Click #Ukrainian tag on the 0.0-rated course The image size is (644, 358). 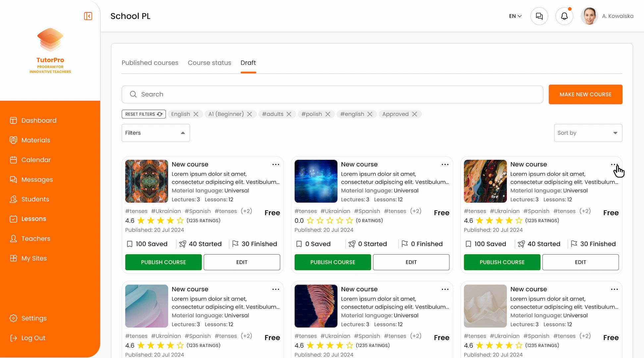(x=335, y=211)
